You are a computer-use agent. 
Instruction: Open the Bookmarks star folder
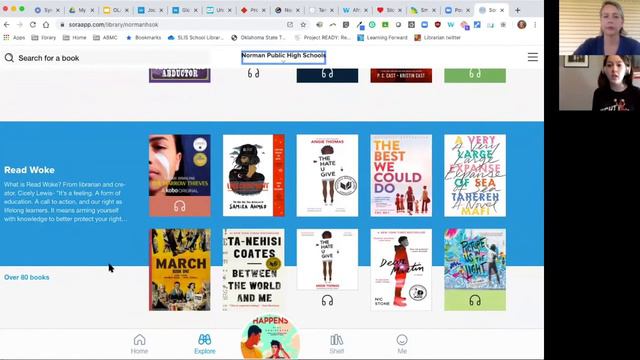point(143,38)
